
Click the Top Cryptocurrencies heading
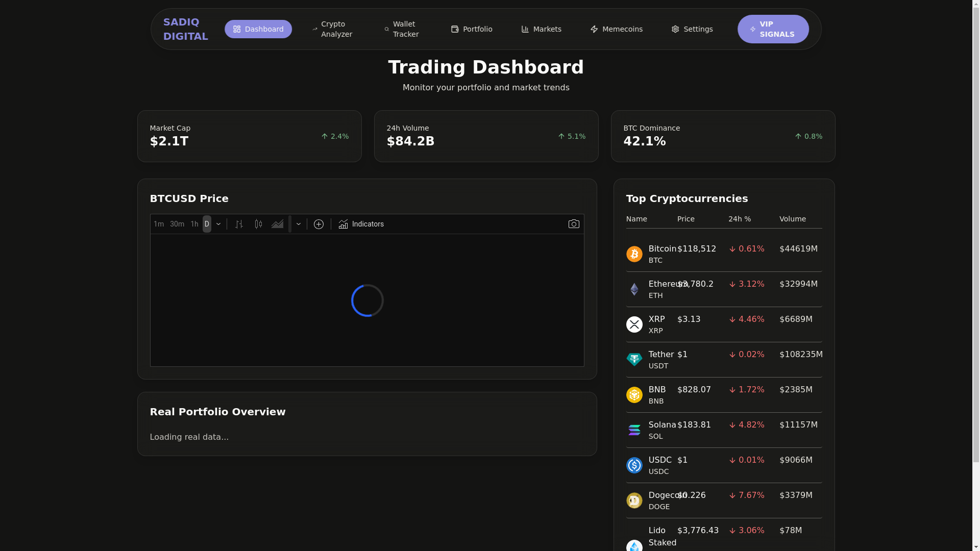687,198
